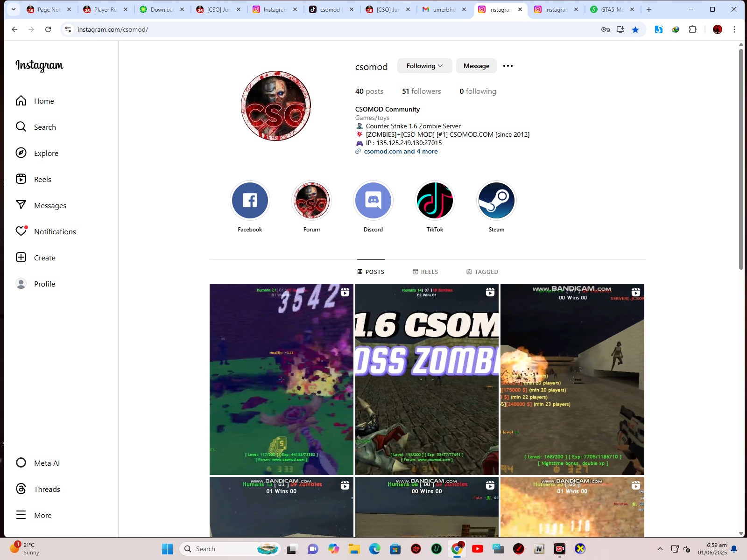Expand the More menu in sidebar
747x560 pixels.
pos(42,515)
